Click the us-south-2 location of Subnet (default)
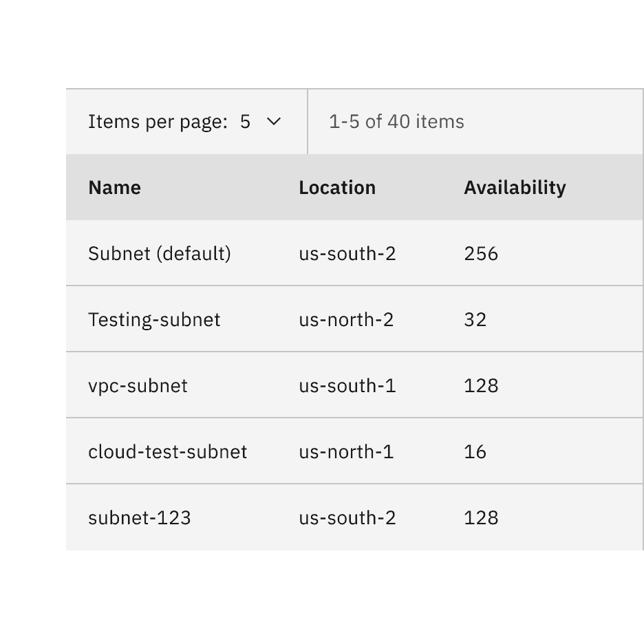 click(x=347, y=253)
